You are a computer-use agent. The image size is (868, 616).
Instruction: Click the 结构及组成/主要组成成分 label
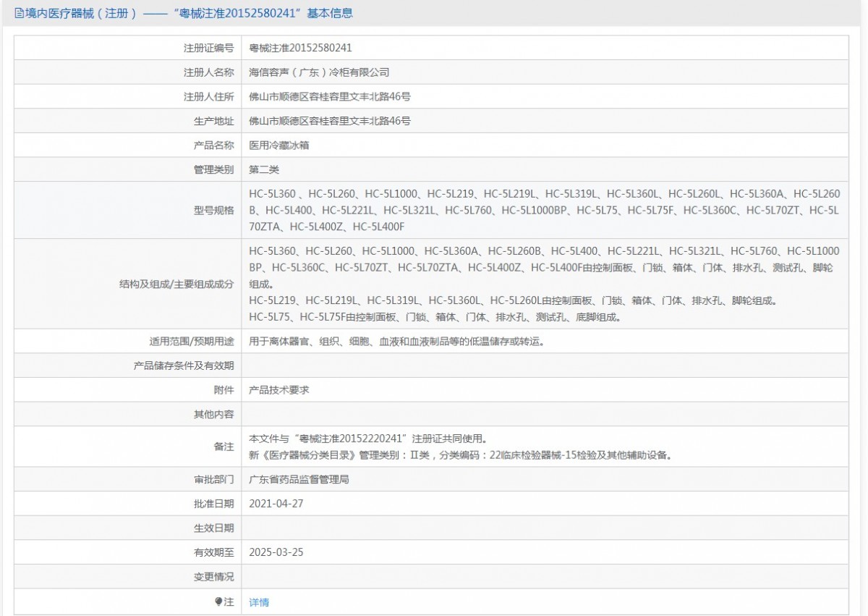[177, 284]
